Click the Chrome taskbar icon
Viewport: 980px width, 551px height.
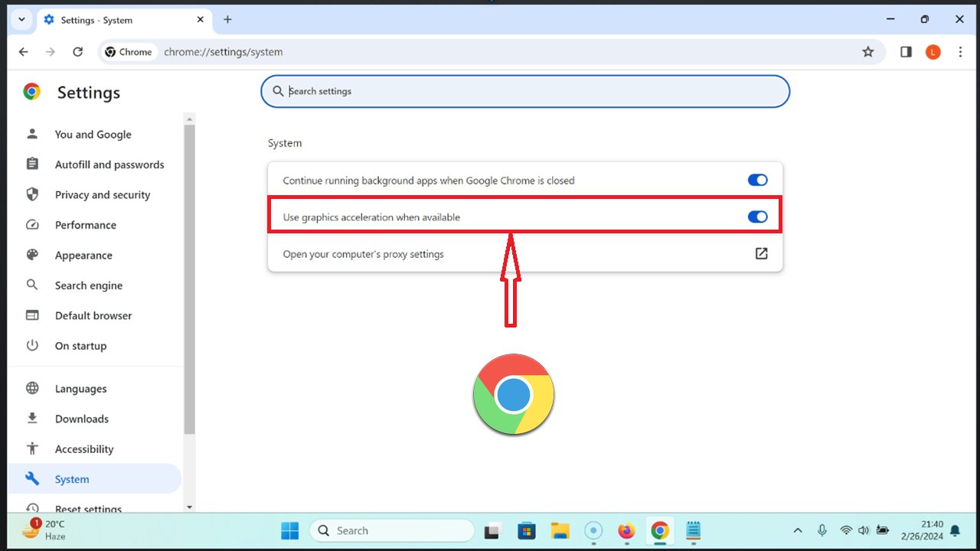(x=659, y=530)
